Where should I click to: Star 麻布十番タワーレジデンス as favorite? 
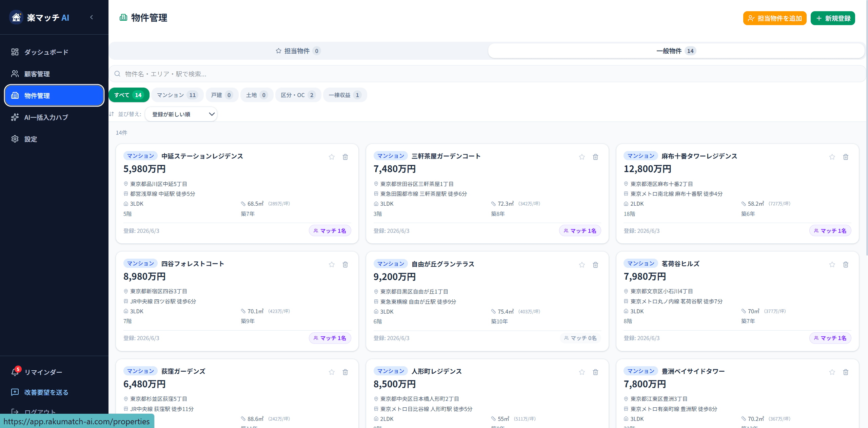832,157
